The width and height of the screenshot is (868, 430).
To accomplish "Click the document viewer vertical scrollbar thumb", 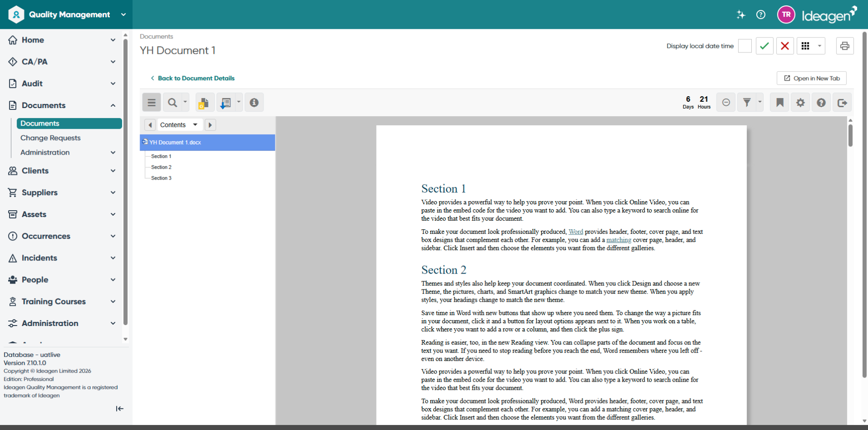I will [x=850, y=135].
